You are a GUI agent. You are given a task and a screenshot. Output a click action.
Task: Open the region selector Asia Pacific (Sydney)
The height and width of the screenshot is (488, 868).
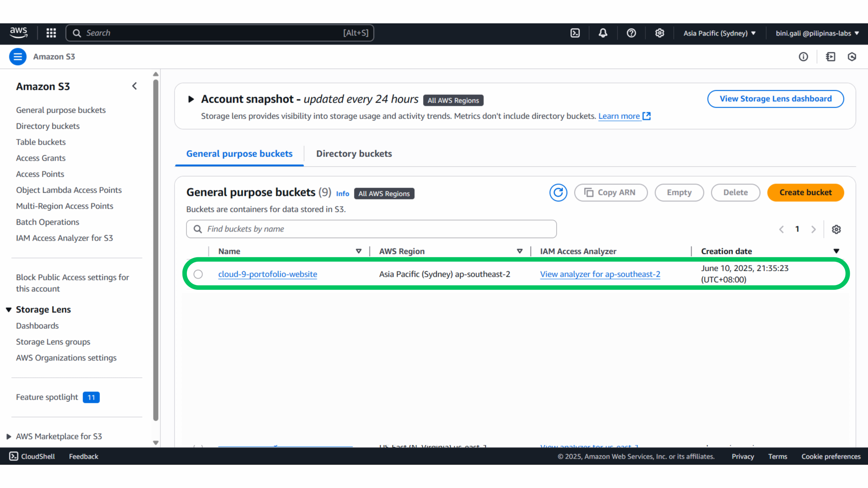719,33
